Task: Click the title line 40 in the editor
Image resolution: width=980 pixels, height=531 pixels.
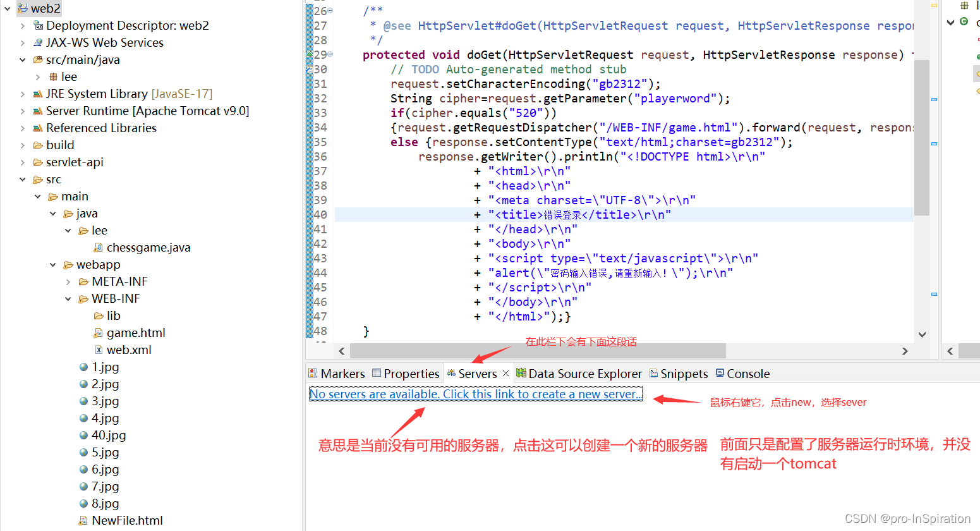Action: tap(624, 215)
